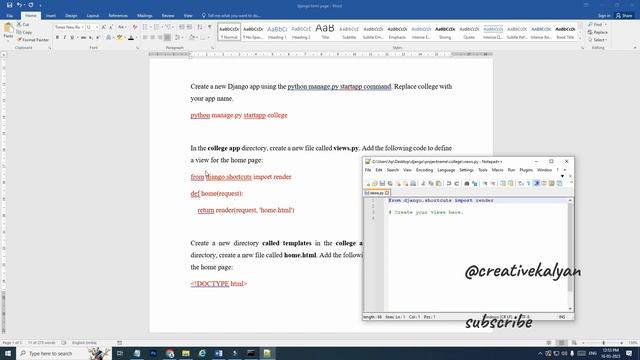Screen dimensions: 640x360
Task: Click Find in the Editing group
Action: 597,24
